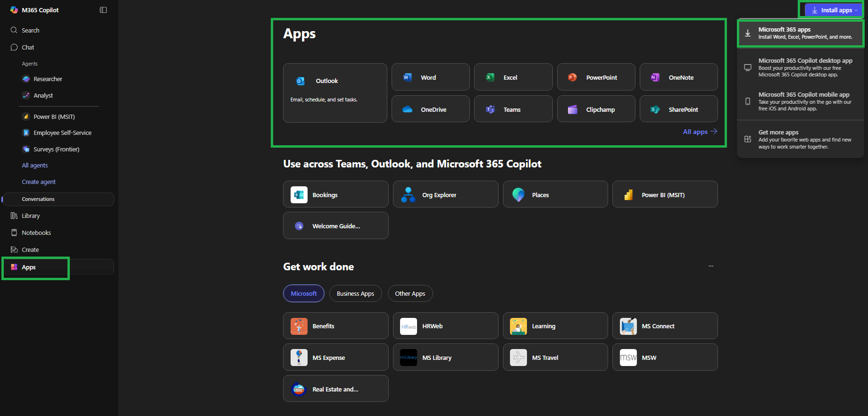Select the Microsoft filter tab

[304, 293]
